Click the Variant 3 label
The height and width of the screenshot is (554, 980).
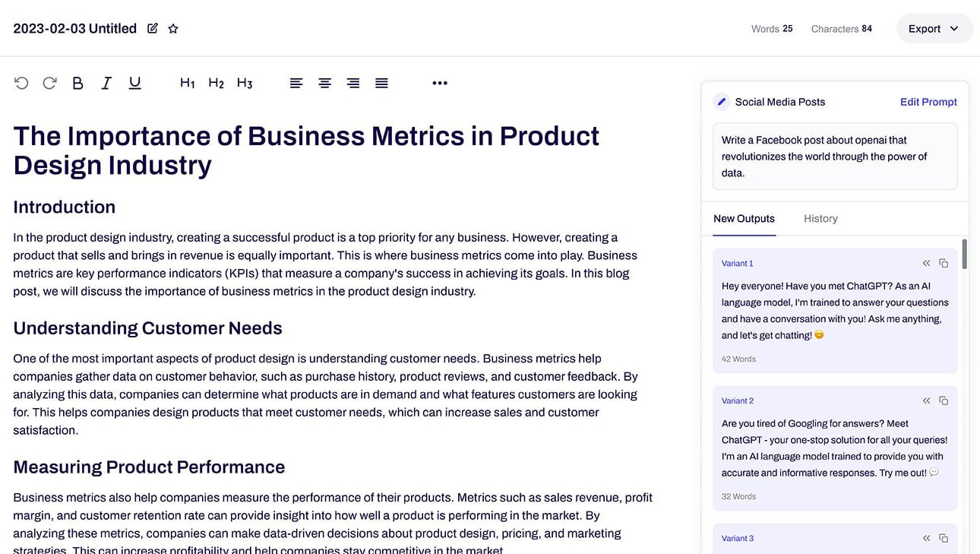click(x=738, y=538)
